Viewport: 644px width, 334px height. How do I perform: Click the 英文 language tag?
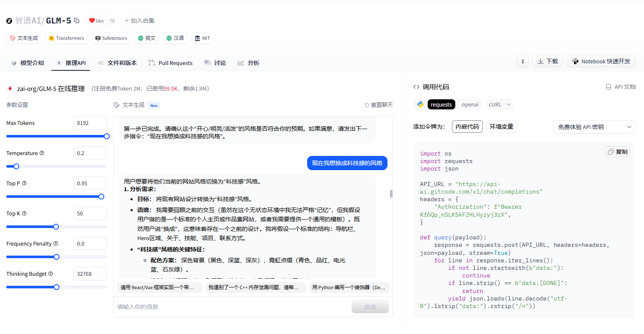(x=146, y=38)
